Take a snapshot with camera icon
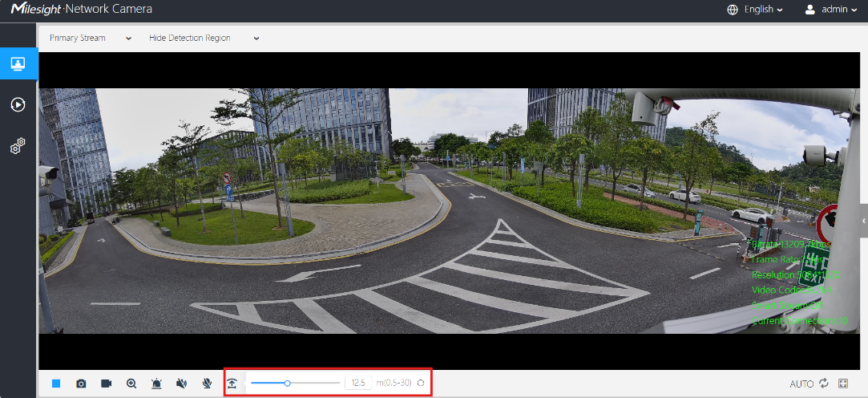This screenshot has width=868, height=398. pyautogui.click(x=82, y=384)
